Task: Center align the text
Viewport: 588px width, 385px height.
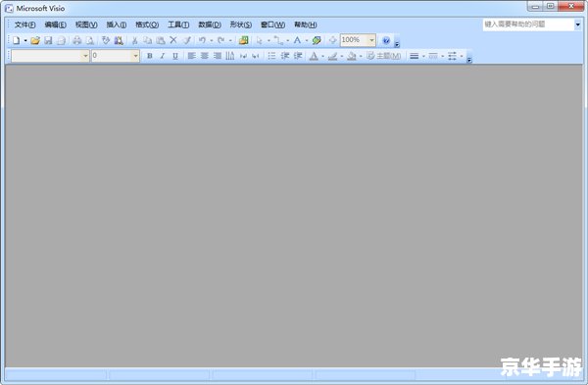Action: coord(205,56)
